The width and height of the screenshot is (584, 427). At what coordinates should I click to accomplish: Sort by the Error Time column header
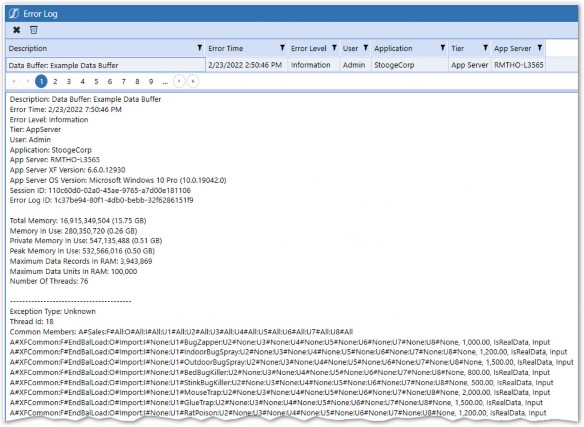(226, 48)
